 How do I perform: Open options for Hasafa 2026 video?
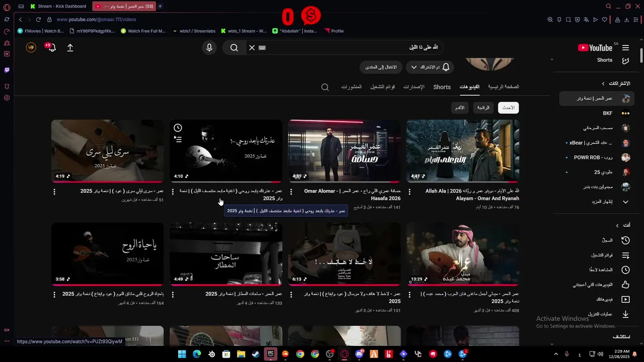(291, 192)
